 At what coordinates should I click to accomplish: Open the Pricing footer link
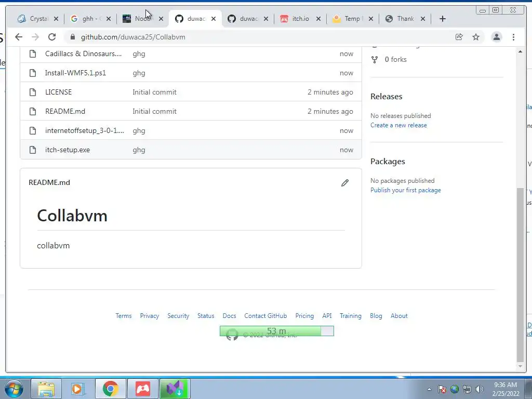304,316
